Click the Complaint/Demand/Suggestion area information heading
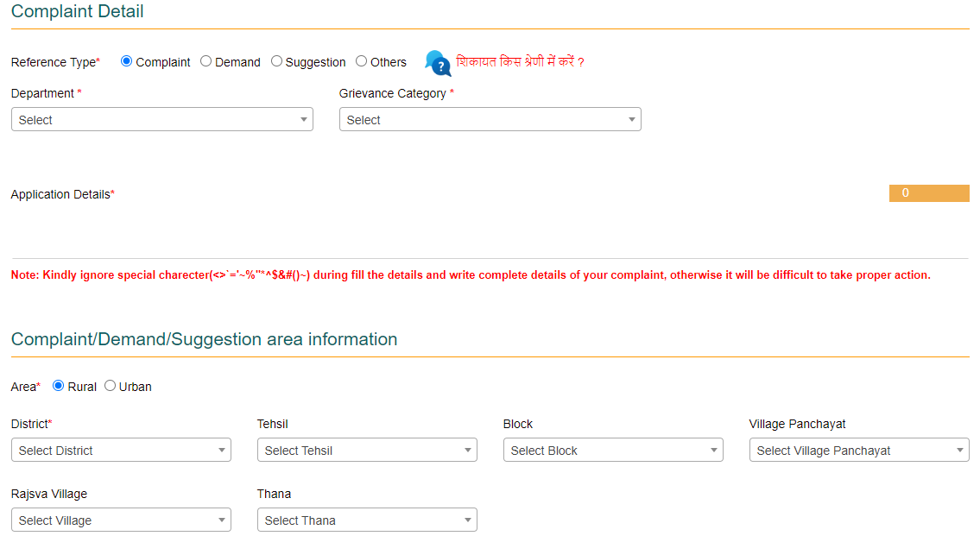Image resolution: width=980 pixels, height=536 pixels. tap(204, 339)
